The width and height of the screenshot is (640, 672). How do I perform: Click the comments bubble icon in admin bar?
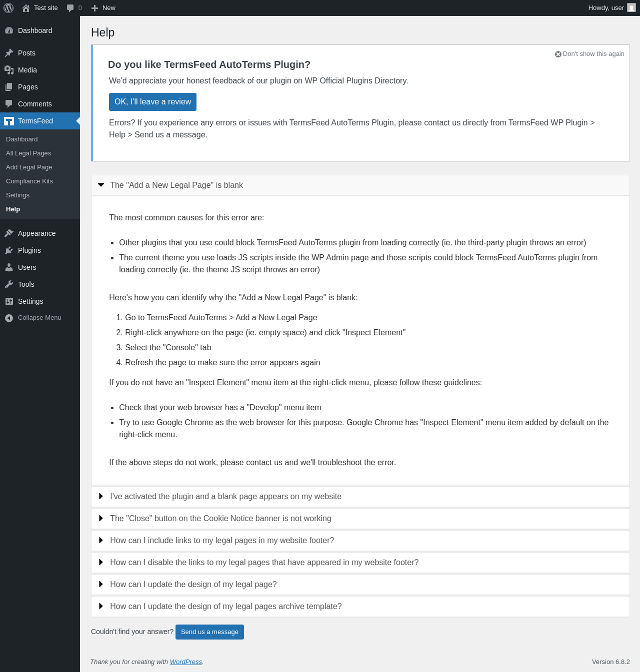click(x=70, y=8)
